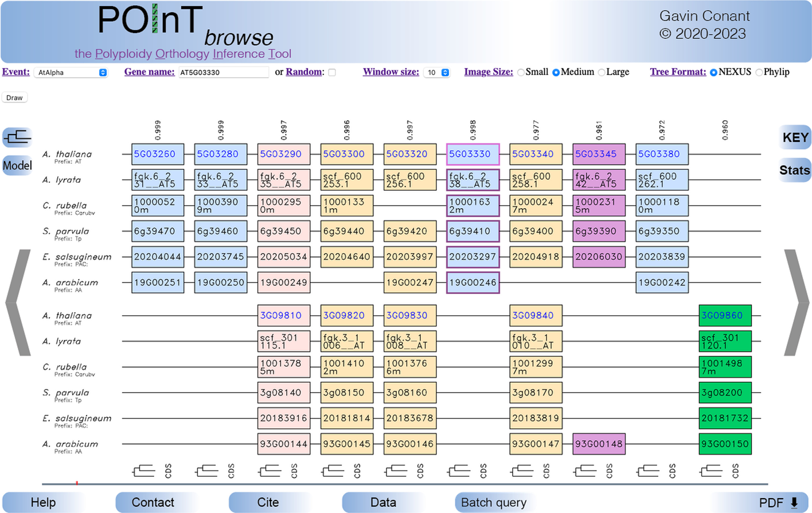The image size is (812, 513).
Task: Select Large image size
Action: 602,72
